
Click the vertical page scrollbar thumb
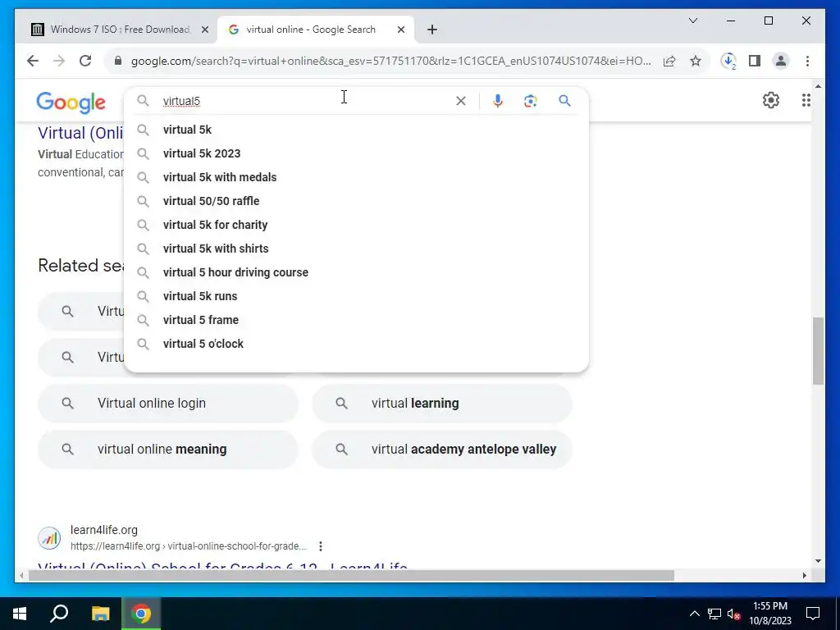tap(818, 351)
